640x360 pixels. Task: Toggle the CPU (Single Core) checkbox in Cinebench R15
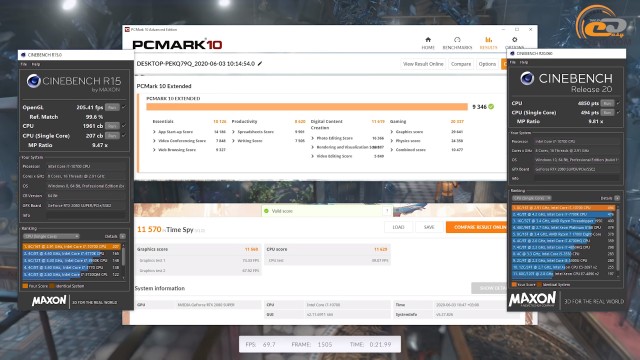(124, 136)
